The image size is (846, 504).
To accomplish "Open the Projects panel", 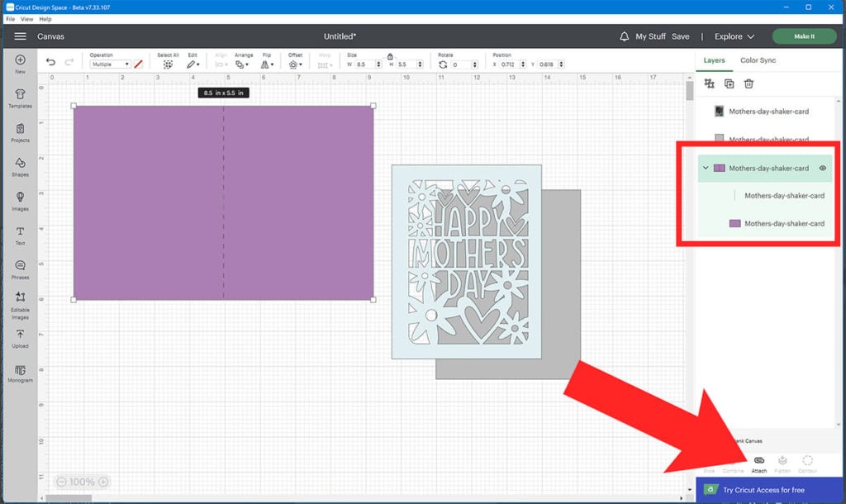I will (20, 133).
